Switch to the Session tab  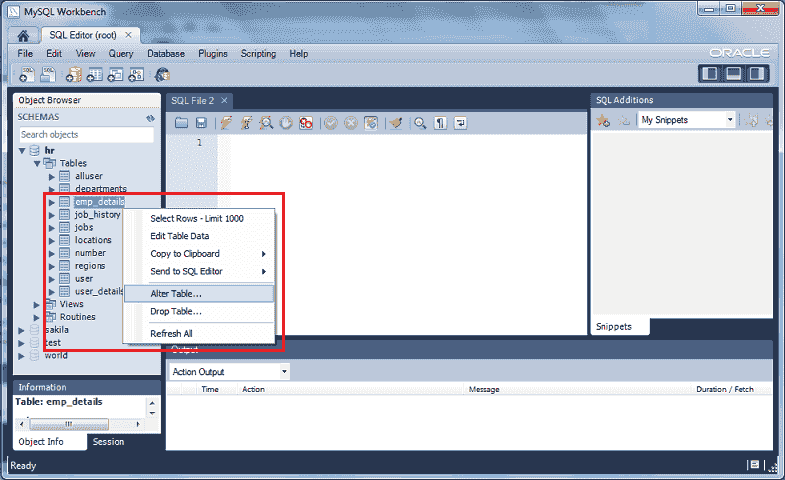click(x=108, y=442)
